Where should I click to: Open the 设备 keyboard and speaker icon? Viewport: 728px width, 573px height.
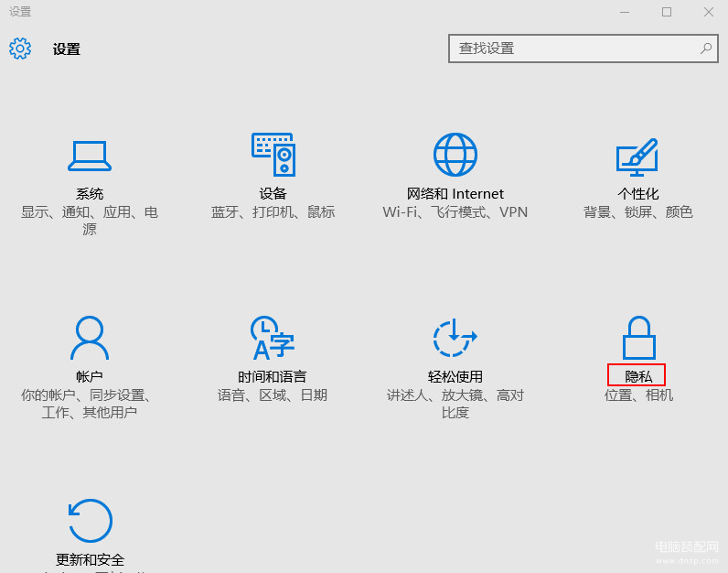click(x=273, y=155)
